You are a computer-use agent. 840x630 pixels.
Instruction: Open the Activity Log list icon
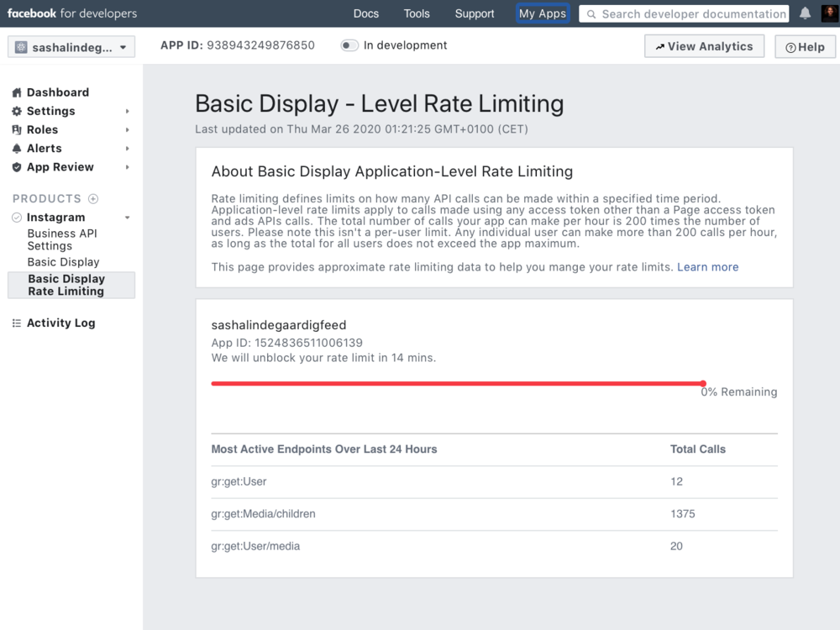pyautogui.click(x=17, y=323)
